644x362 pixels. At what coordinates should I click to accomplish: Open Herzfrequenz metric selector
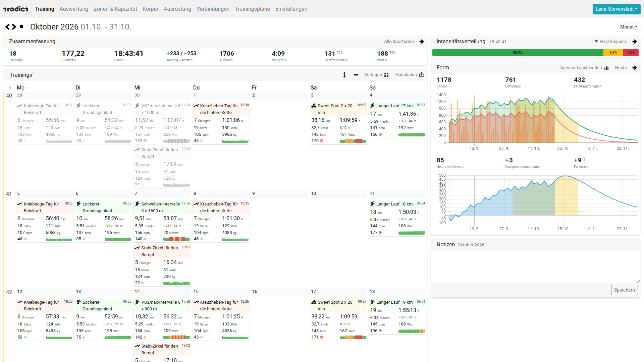click(613, 42)
